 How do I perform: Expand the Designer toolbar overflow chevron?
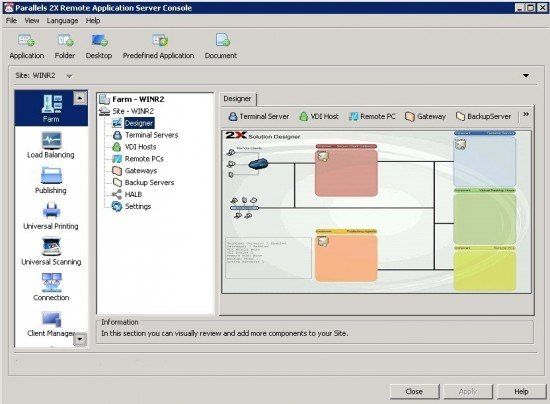526,114
